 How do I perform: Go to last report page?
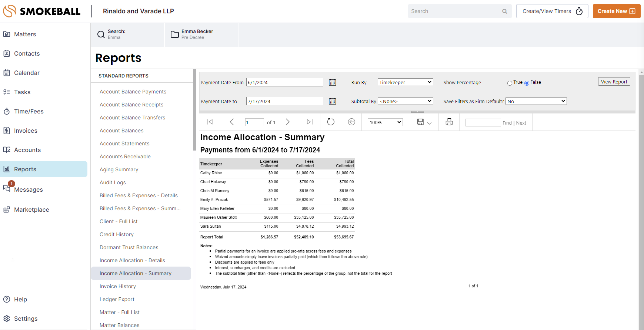pyautogui.click(x=310, y=122)
